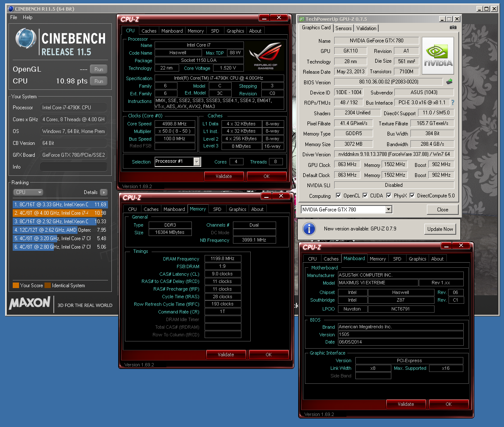The width and height of the screenshot is (504, 427).
Task: Run the CPU benchmark
Action: 99,81
